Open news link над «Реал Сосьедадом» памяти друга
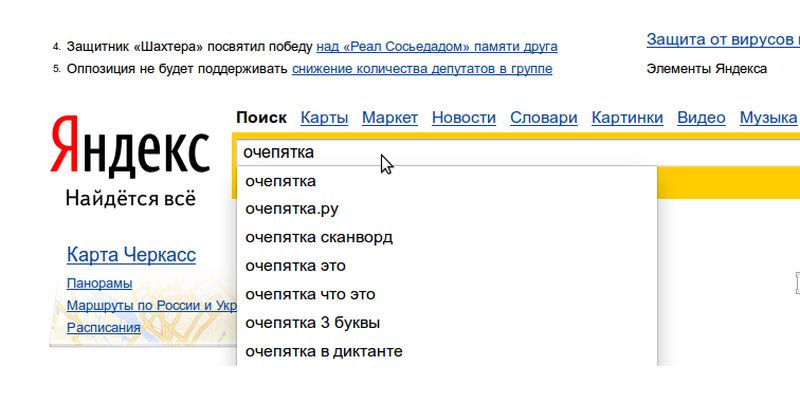 [x=437, y=47]
